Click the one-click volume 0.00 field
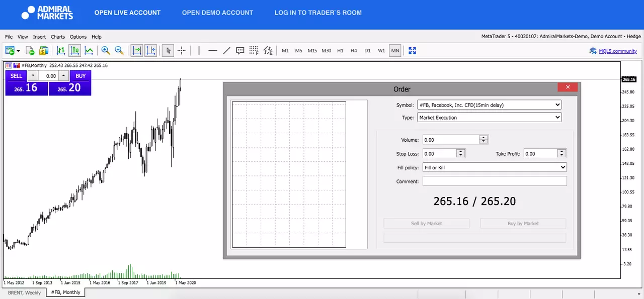Viewport: 644px width, 299px height. coord(48,76)
